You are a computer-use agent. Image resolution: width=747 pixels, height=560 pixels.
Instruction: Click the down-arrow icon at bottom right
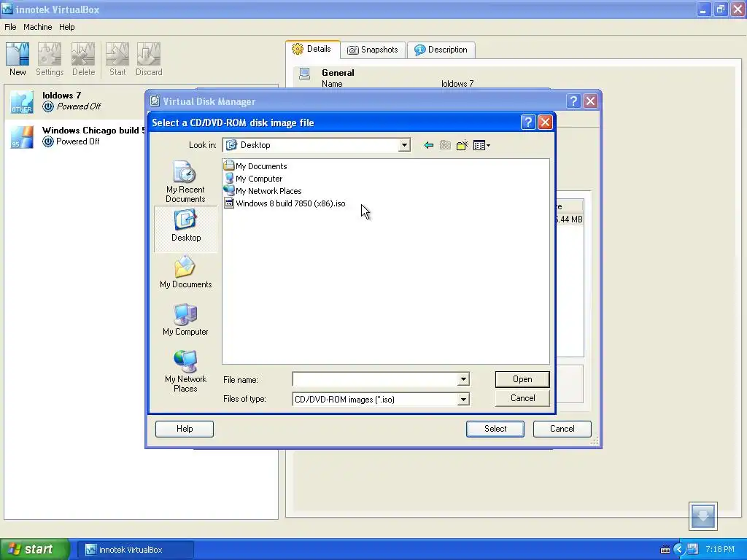coord(703,516)
